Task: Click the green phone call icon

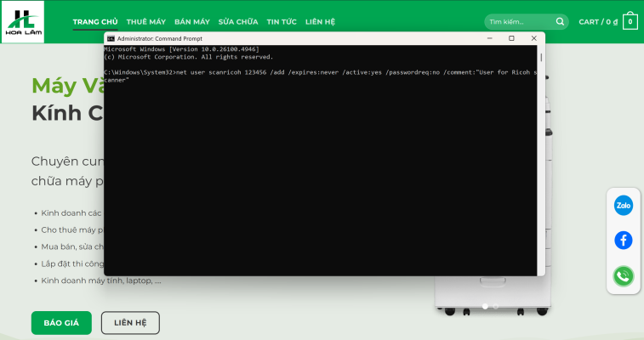Action: (624, 275)
